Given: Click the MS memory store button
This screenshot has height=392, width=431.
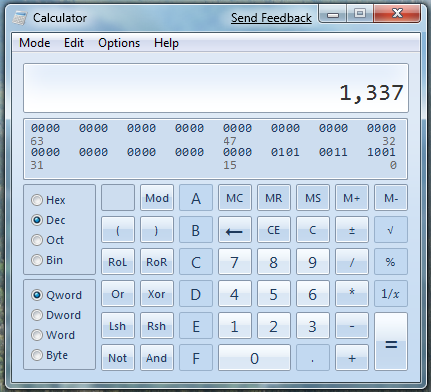Looking at the screenshot, I should (x=313, y=198).
